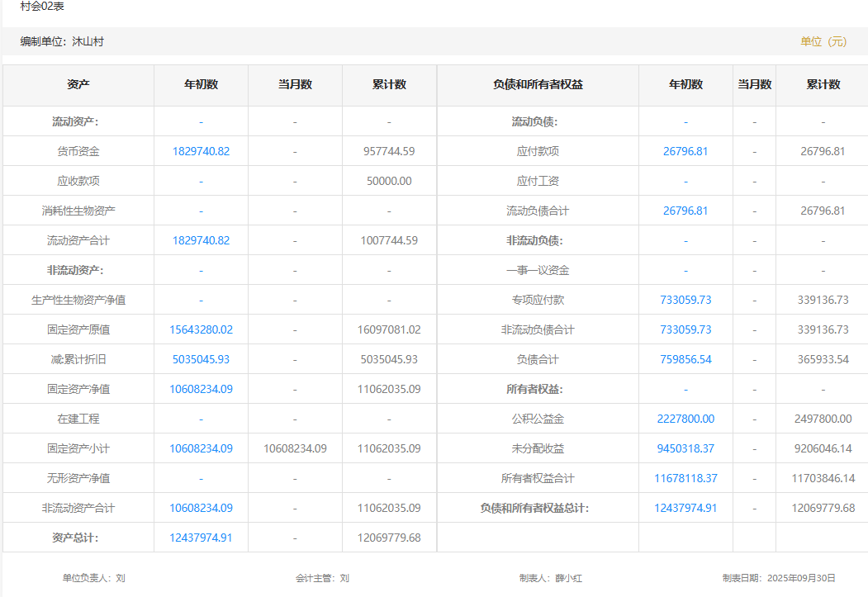Screen dimensions: 868x597
Task: Click the 负债和所有者权益 column header
Action: (538, 84)
